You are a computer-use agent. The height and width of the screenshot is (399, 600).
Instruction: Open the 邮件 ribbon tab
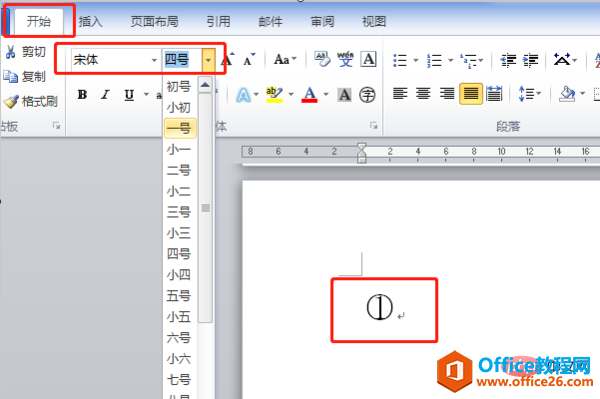click(270, 21)
